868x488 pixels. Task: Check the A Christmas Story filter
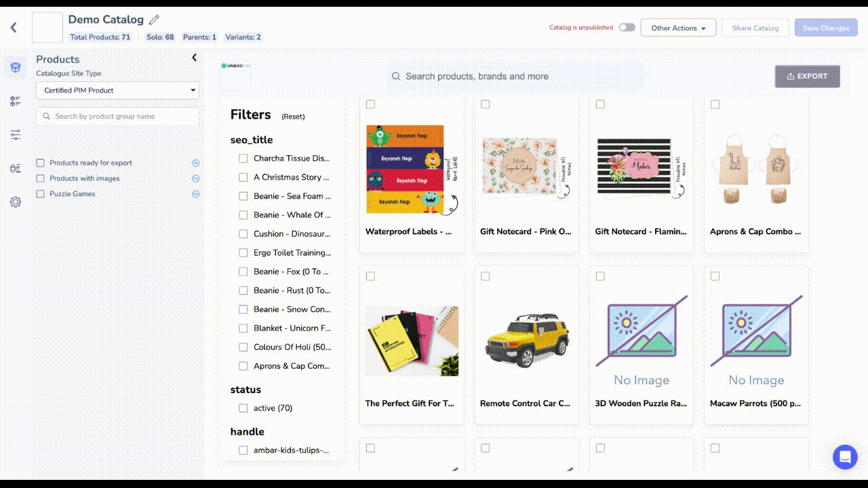click(x=243, y=177)
